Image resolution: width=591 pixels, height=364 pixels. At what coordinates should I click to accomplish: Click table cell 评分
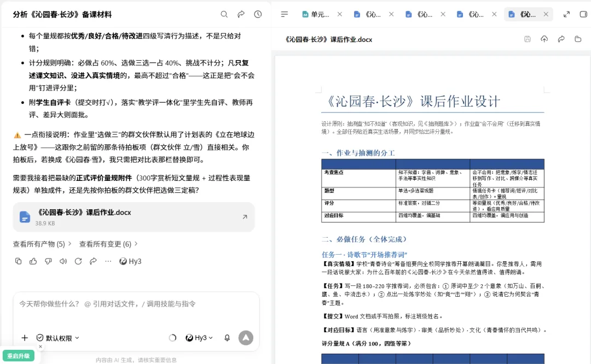coord(358,206)
